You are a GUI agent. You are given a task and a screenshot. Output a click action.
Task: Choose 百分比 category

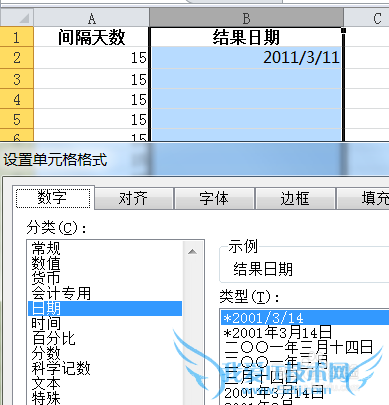point(105,338)
